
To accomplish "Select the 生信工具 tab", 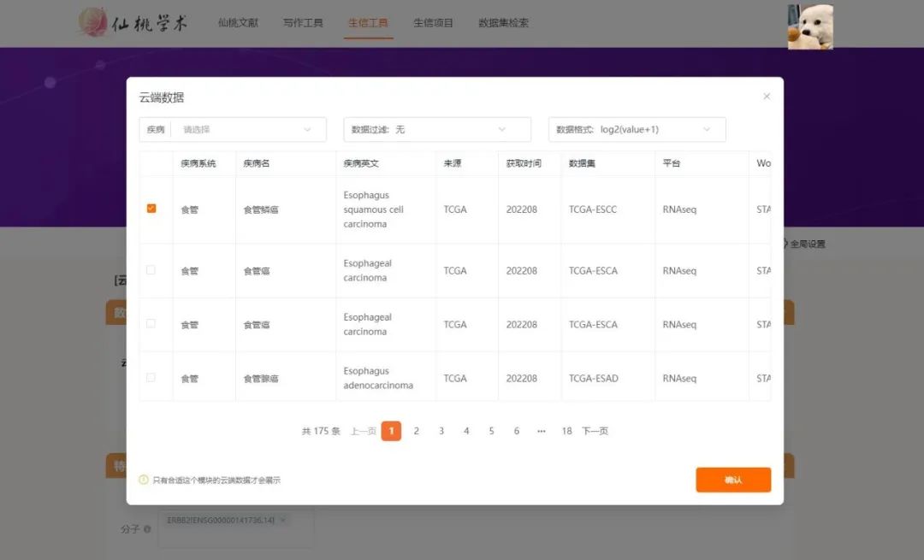I will point(368,23).
